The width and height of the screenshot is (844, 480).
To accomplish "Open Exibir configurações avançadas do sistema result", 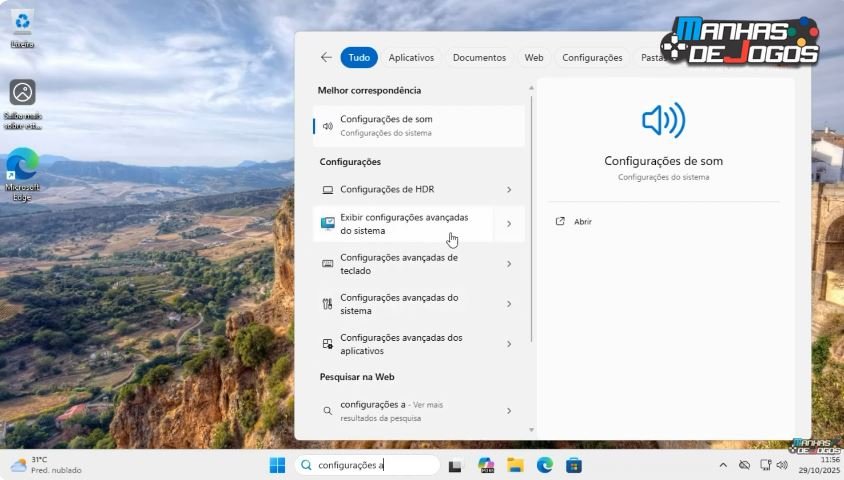I will 403,224.
